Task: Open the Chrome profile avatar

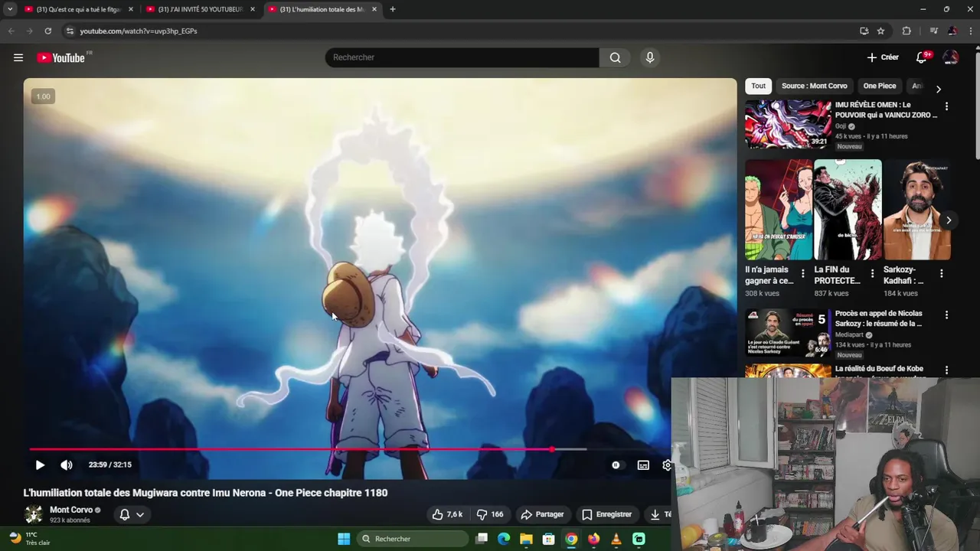Action: [x=952, y=31]
